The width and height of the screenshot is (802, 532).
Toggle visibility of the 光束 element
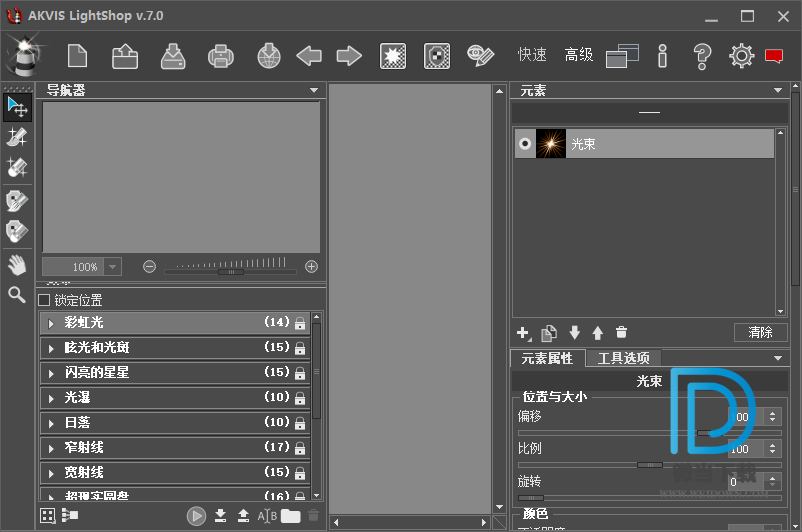tap(524, 144)
